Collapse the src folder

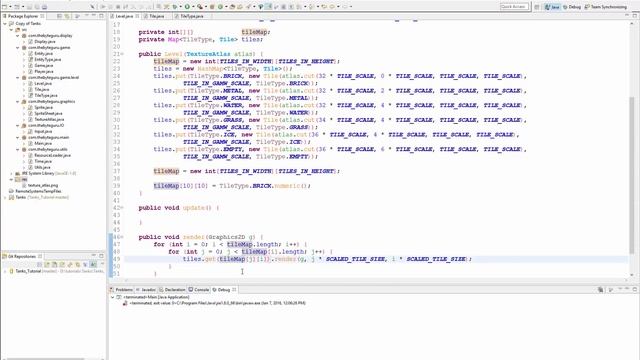pyautogui.click(x=11, y=30)
